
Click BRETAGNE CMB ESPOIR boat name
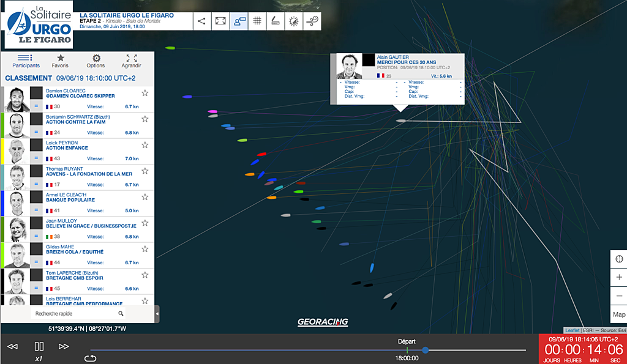(x=74, y=278)
